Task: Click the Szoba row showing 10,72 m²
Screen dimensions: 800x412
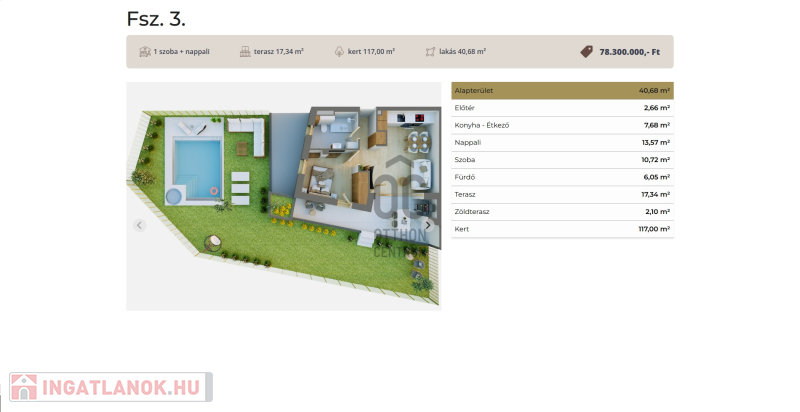Action: coord(562,160)
